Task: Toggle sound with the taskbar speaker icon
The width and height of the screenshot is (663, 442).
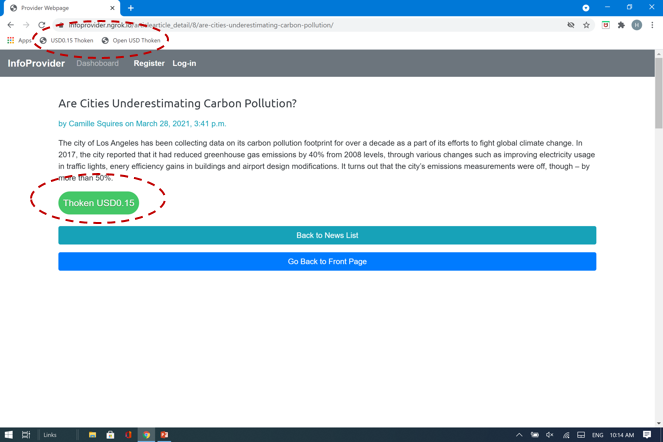Action: click(x=550, y=435)
